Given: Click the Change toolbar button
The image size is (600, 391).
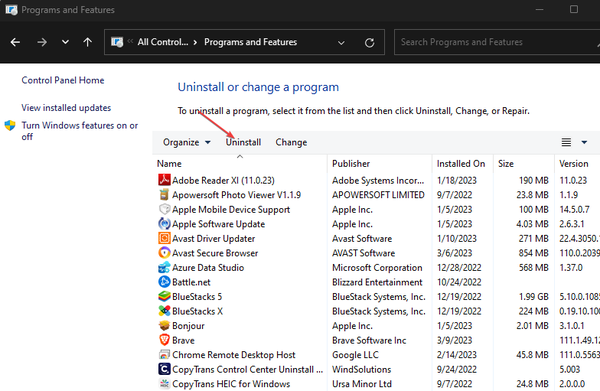Looking at the screenshot, I should pos(291,142).
